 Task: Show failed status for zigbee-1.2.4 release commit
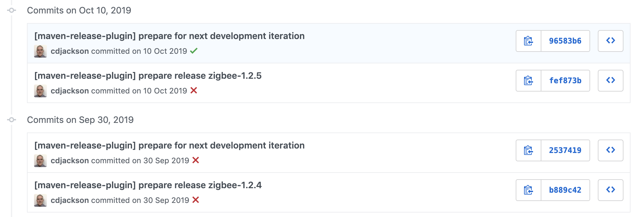pyautogui.click(x=196, y=200)
